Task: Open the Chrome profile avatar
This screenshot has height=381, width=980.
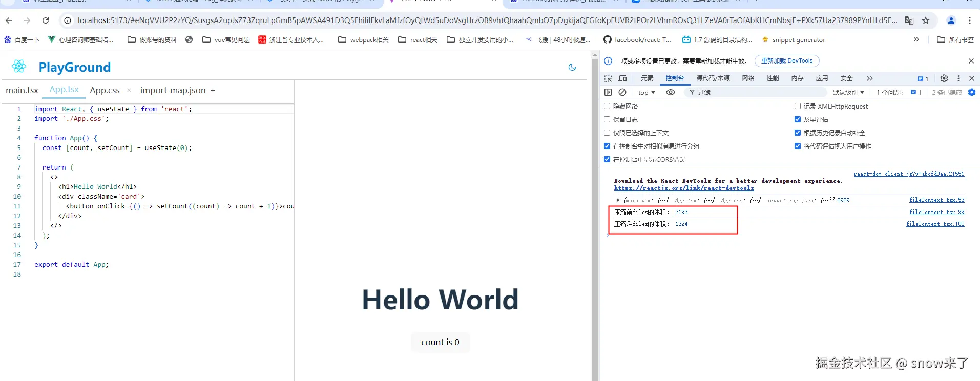Action: click(951, 20)
